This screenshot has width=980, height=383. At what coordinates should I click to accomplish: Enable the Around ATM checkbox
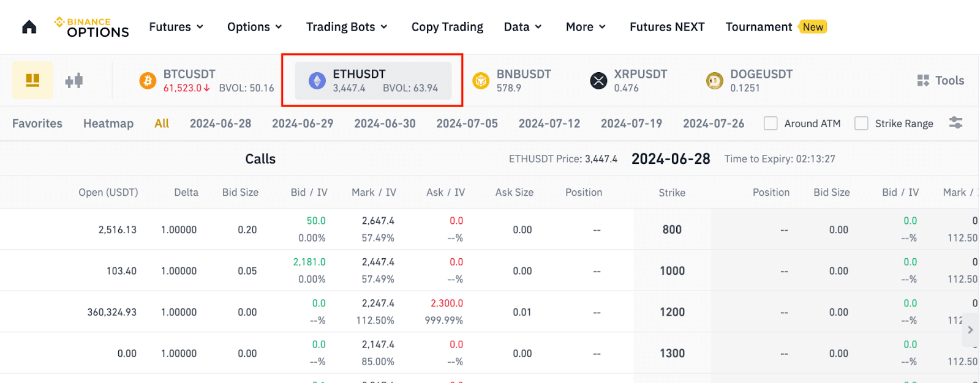771,124
